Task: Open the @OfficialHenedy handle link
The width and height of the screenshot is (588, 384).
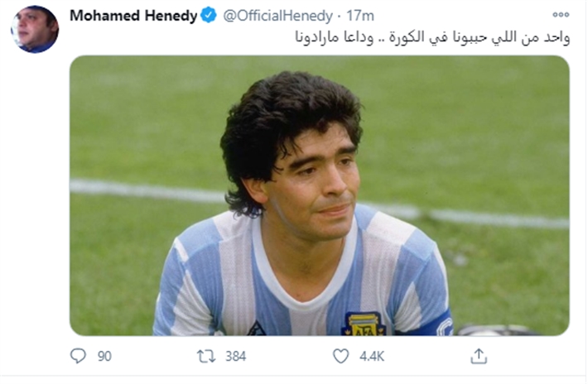Action: click(278, 16)
